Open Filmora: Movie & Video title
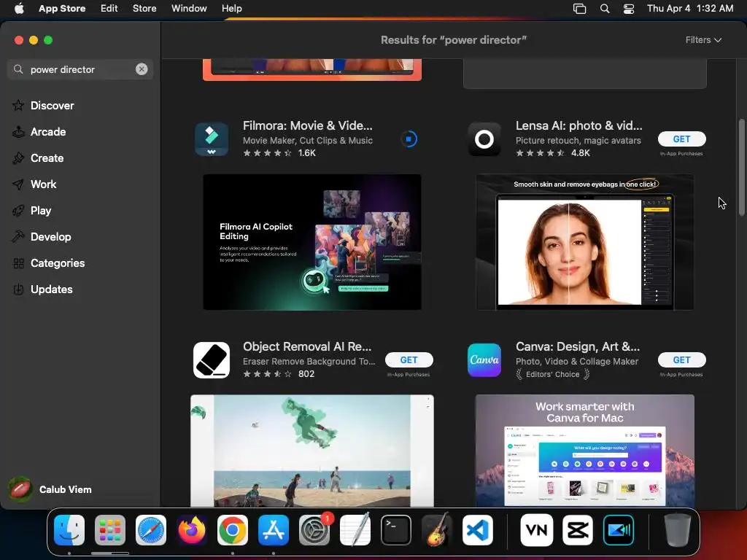This screenshot has height=560, width=747. [x=308, y=125]
